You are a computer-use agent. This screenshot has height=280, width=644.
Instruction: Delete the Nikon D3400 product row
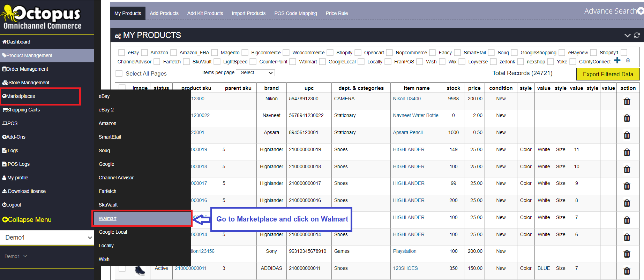point(627,101)
